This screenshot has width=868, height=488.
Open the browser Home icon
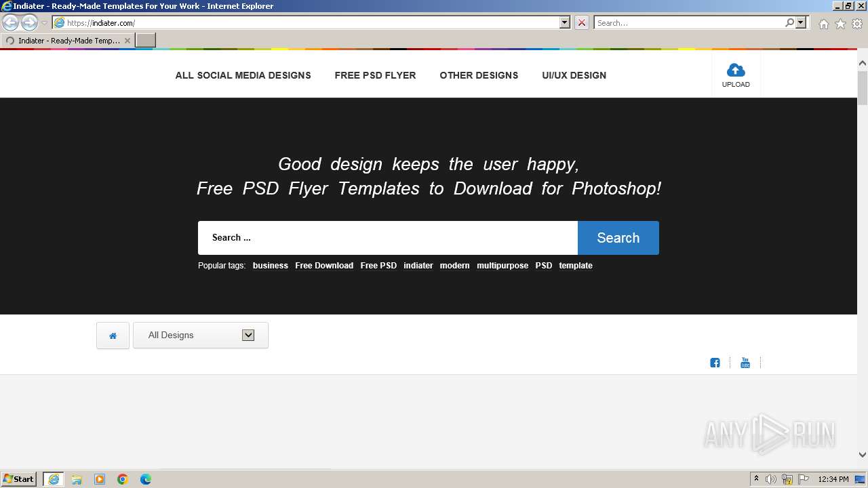(x=823, y=24)
